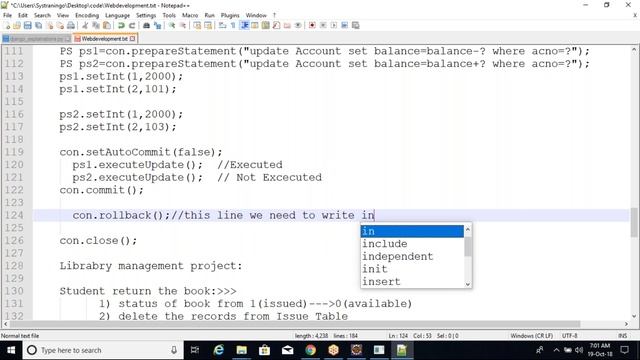640x360 pixels.
Task: Open Chrome from the taskbar
Action: click(x=311, y=350)
